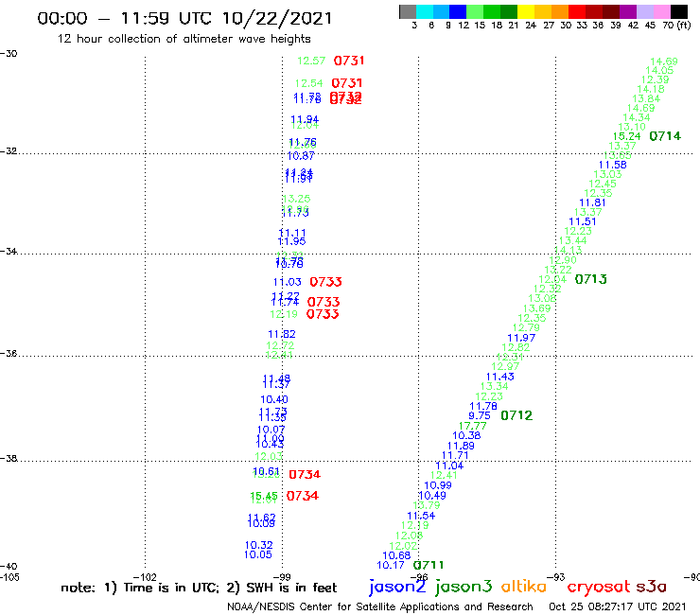Pick the pink swatch in the legend bar

[x=661, y=11]
